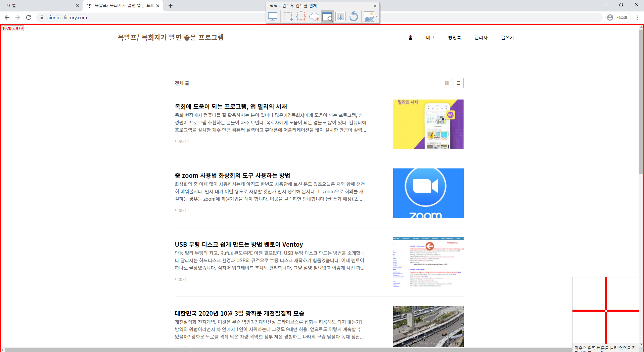Open post '줌 zoom 사용법 화상회의 도구 사용하는 방법'

232,175
